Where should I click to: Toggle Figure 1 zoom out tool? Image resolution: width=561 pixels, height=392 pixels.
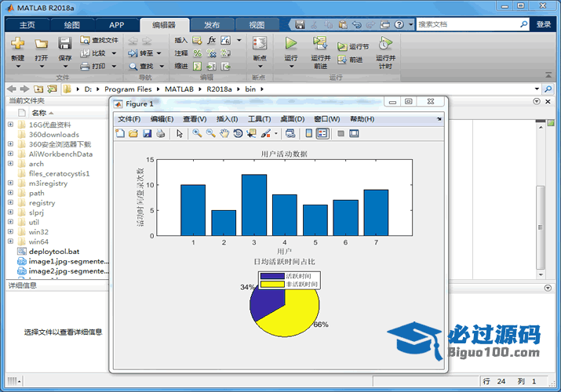pos(211,133)
